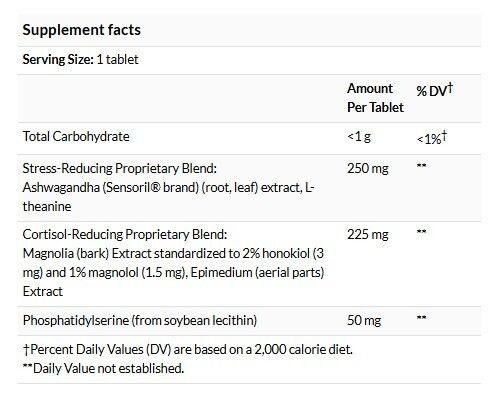Click the double asterisk beside 50 mg
The image size is (495, 406).
pos(421,318)
